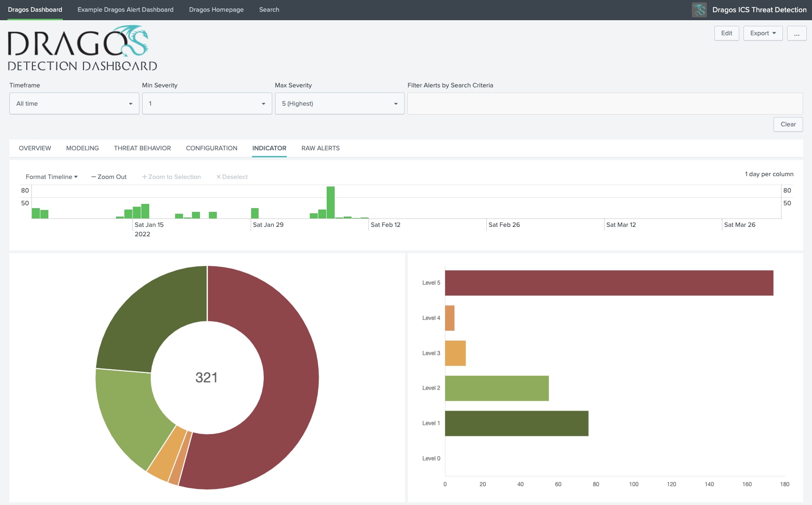This screenshot has width=812, height=505.
Task: Click the Dragos Detection Dashboard logo
Action: click(x=82, y=48)
